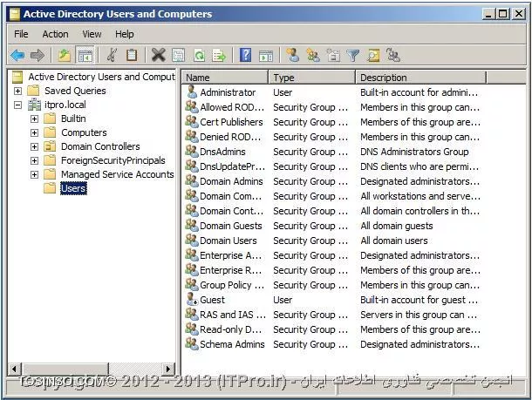Click Add to group toolbar icon
Screen dimensions: 532x400
click(x=392, y=55)
